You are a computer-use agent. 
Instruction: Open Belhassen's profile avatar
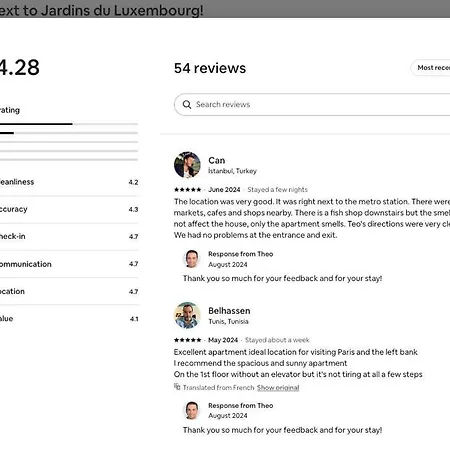pos(187,315)
